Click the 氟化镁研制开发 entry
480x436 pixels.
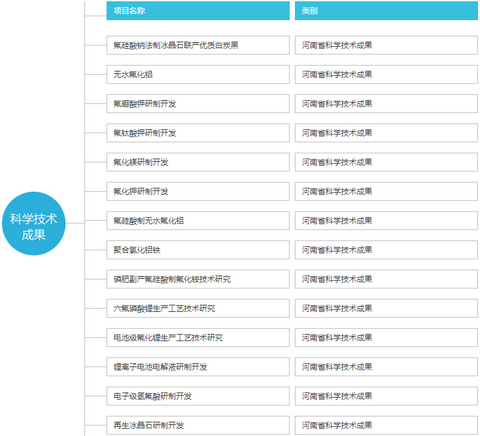[x=198, y=162]
